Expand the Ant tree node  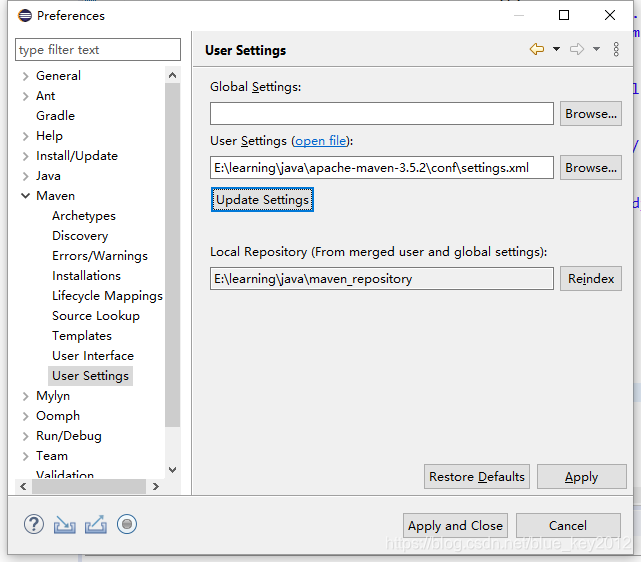25,96
